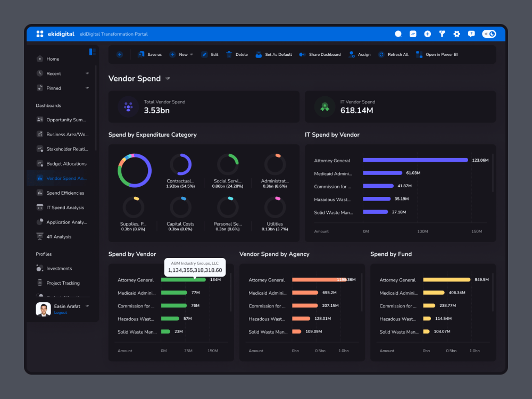Viewport: 532px width, 399px height.
Task: Select the Utilities donut chart
Action: pos(275,207)
